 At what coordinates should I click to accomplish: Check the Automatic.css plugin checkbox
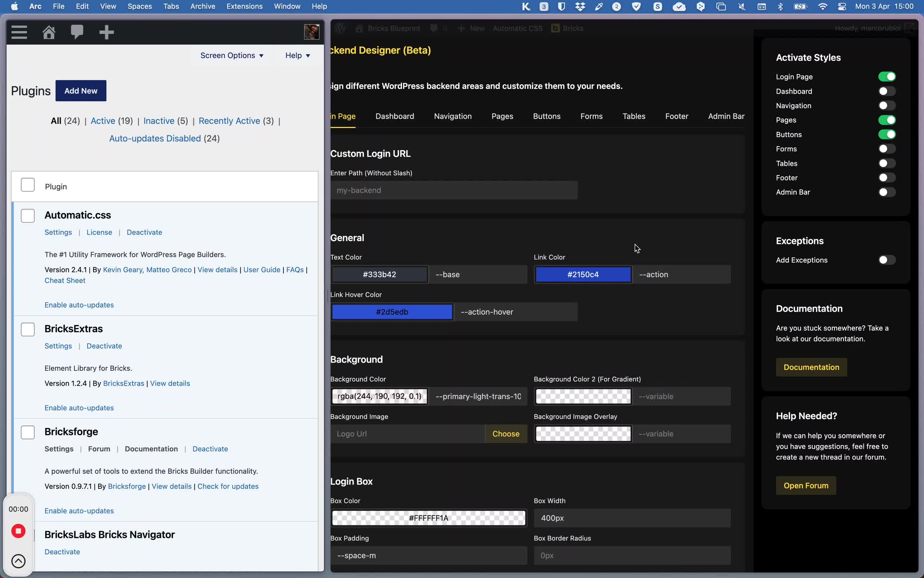tap(27, 216)
